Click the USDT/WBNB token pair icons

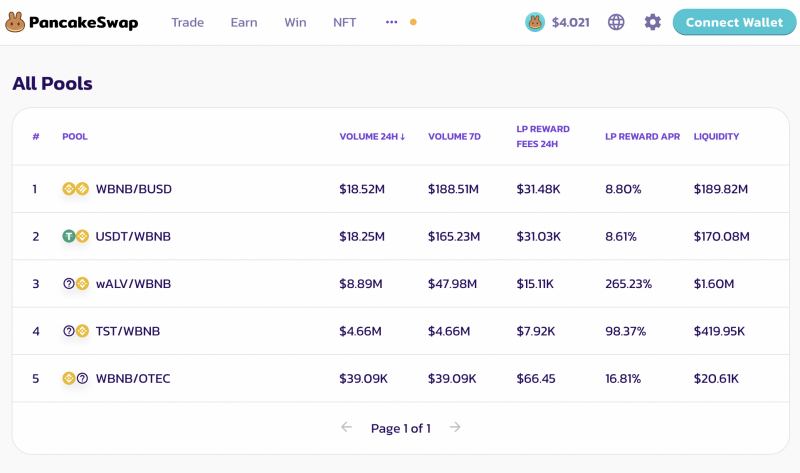pos(76,236)
